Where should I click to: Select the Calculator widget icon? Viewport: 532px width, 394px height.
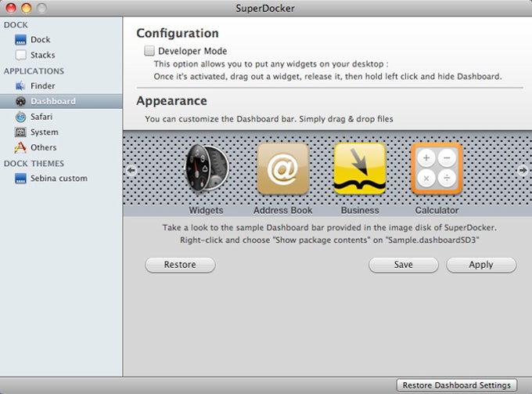point(437,168)
